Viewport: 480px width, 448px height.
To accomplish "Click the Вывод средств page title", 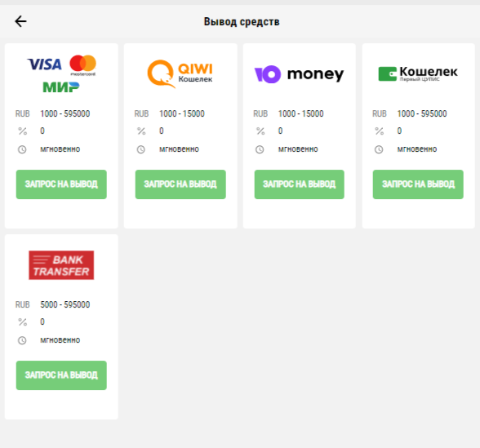I will click(x=242, y=22).
